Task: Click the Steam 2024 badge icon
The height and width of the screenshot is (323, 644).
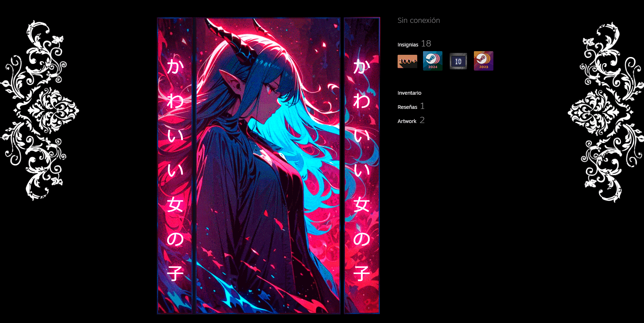Action: (x=432, y=61)
